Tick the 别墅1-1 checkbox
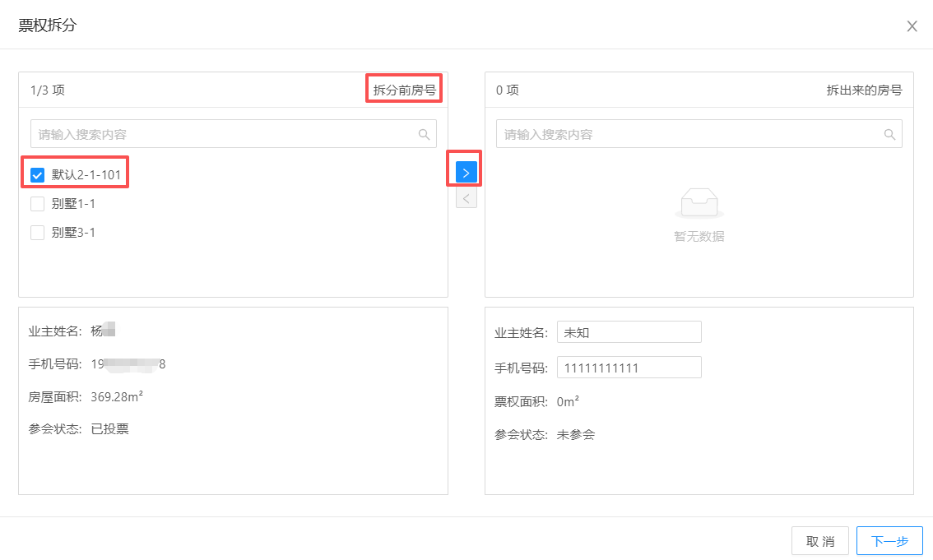 37,204
